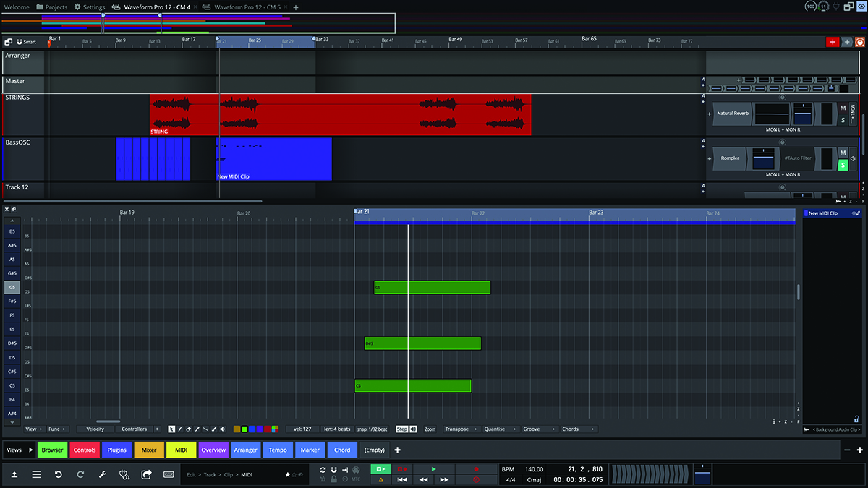Open the Quantise dropdown
This screenshot has height=488, width=868.
[x=500, y=429]
